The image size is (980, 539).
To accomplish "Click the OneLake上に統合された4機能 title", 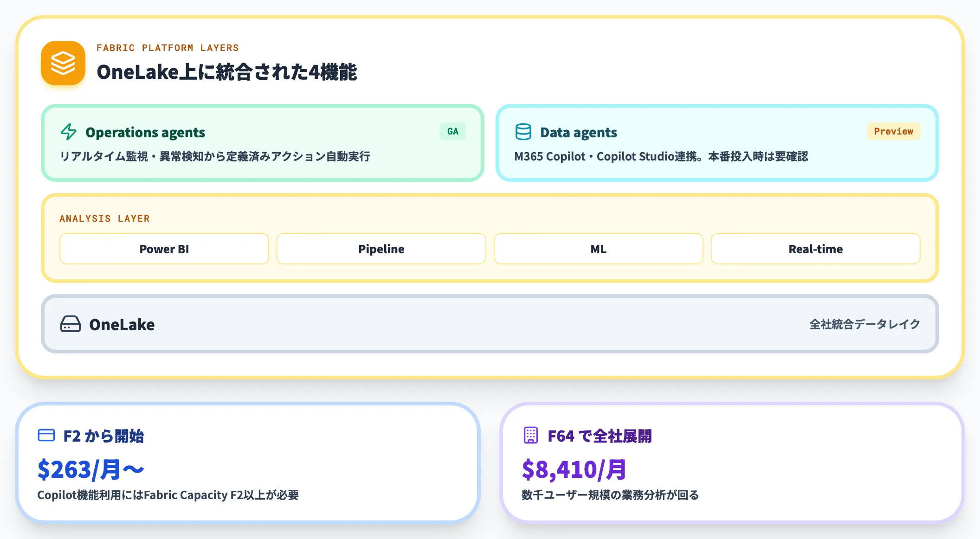I will coord(227,72).
